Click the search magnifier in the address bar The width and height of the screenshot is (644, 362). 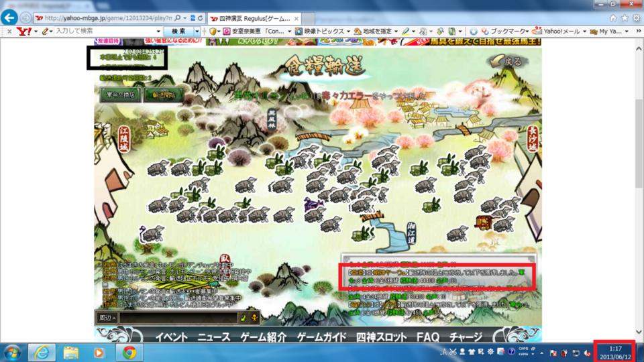[x=177, y=18]
